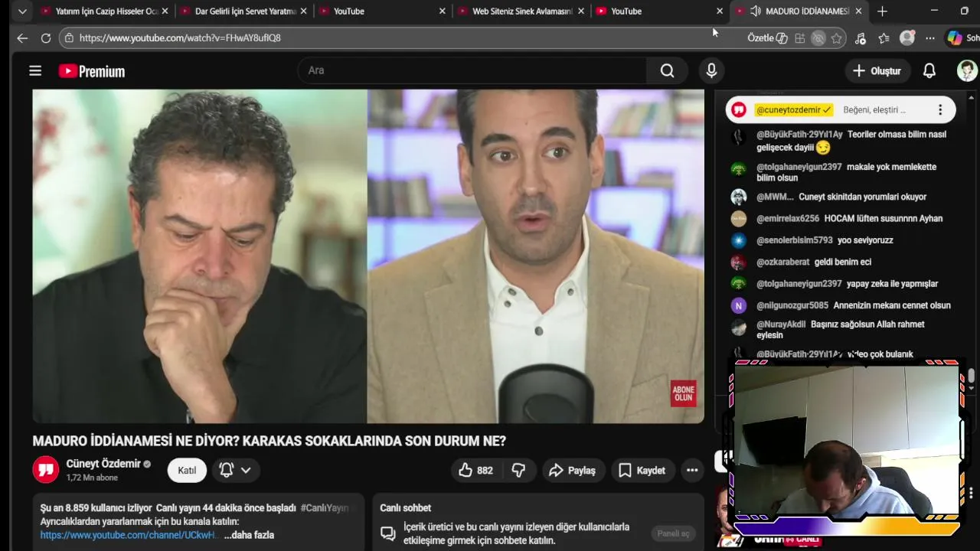This screenshot has height=551, width=980.
Task: Click the browser address bar URL
Action: coord(180,37)
